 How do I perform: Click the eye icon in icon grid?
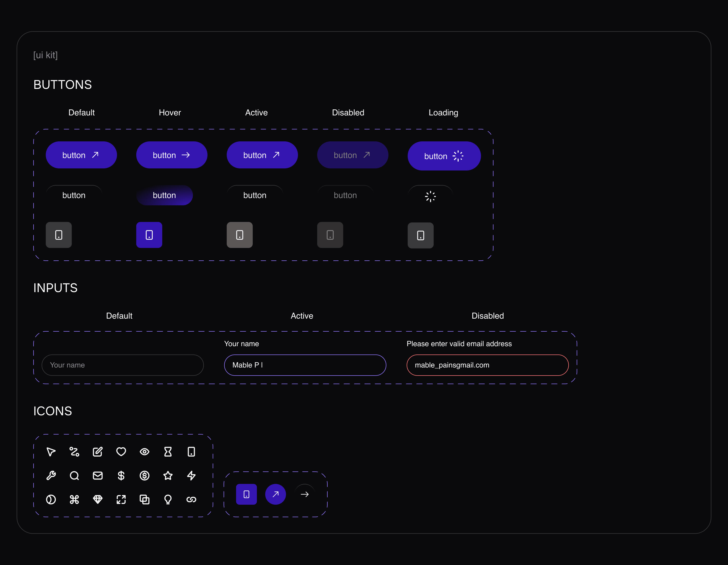(x=144, y=452)
